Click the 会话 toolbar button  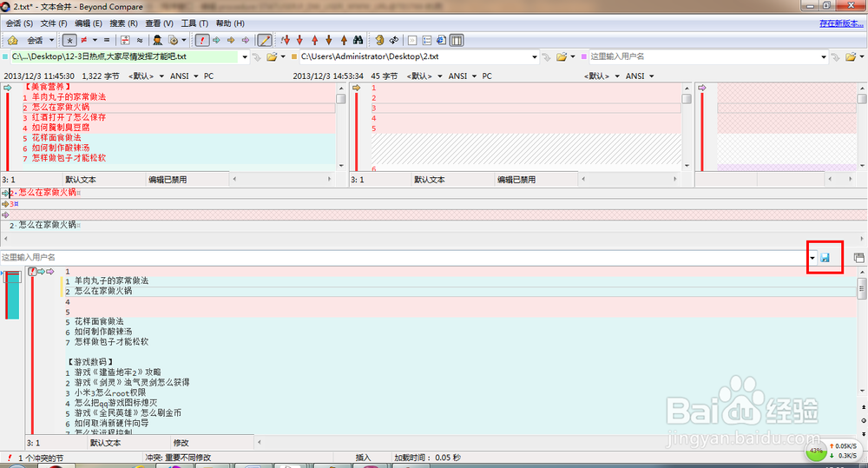(35, 40)
